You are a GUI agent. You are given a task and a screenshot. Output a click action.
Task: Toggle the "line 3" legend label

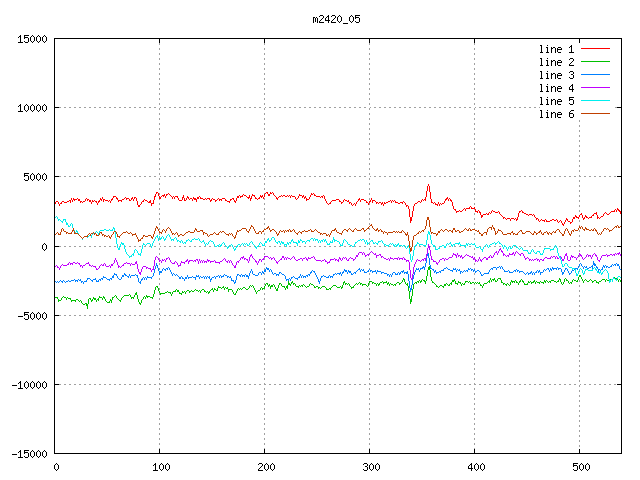coord(556,75)
